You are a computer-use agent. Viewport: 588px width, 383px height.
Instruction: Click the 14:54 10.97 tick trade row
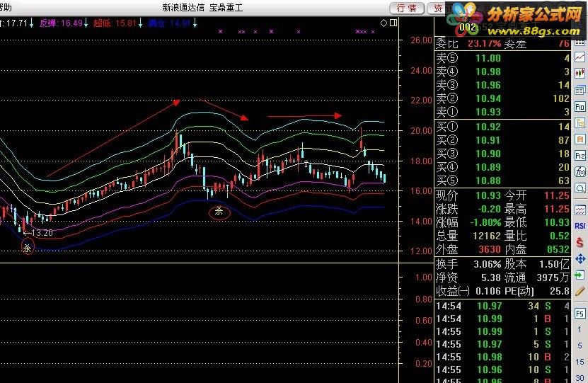[502, 306]
